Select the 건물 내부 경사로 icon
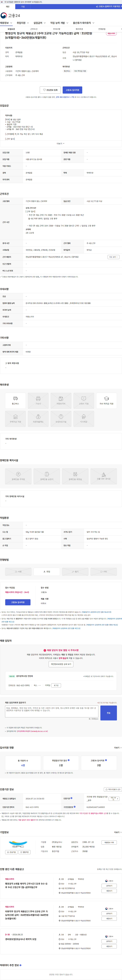Image resolution: width=122 pixels, height=980 pixels. point(104,476)
